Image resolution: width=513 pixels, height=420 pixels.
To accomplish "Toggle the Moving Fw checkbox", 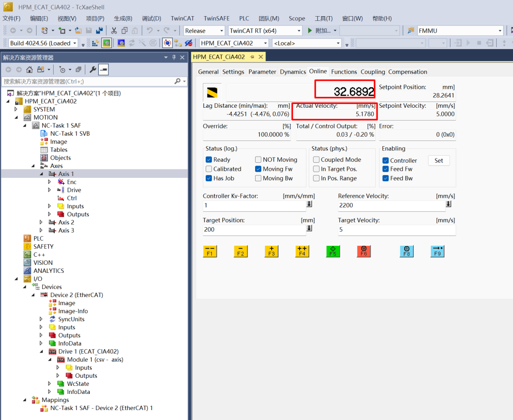I will 258,169.
